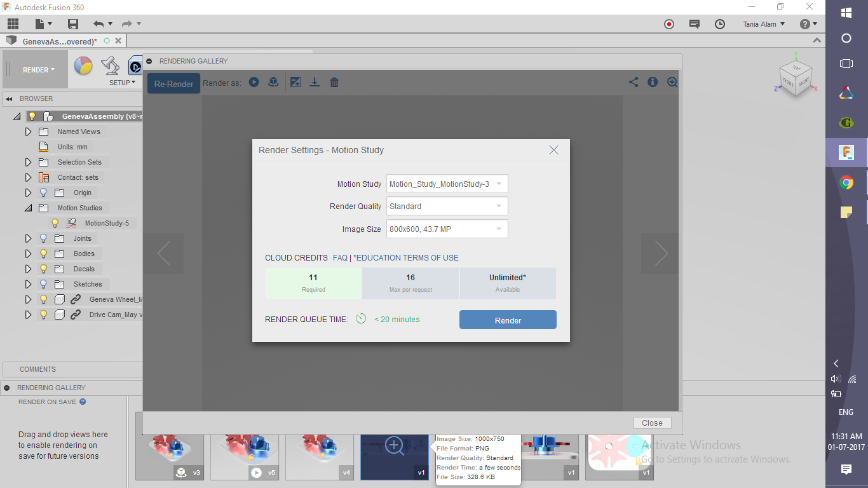Toggle Bodies visibility light bulb
The width and height of the screenshot is (868, 488).
click(44, 254)
